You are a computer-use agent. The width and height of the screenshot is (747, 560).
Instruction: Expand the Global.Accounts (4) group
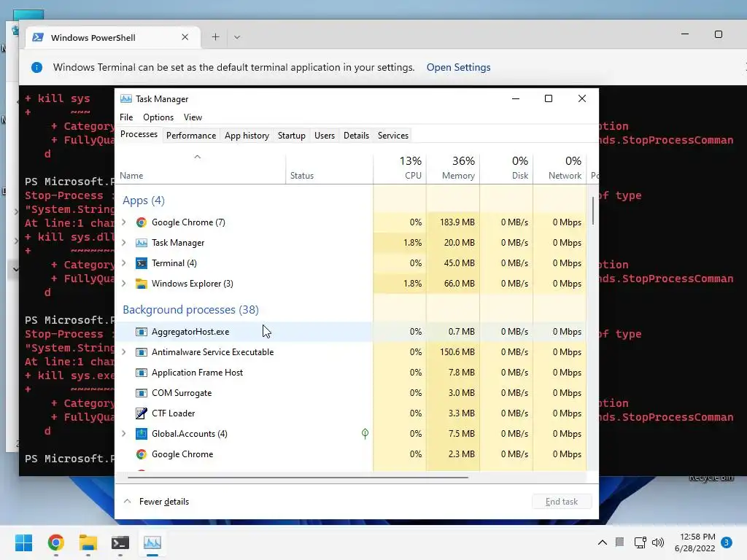(124, 434)
